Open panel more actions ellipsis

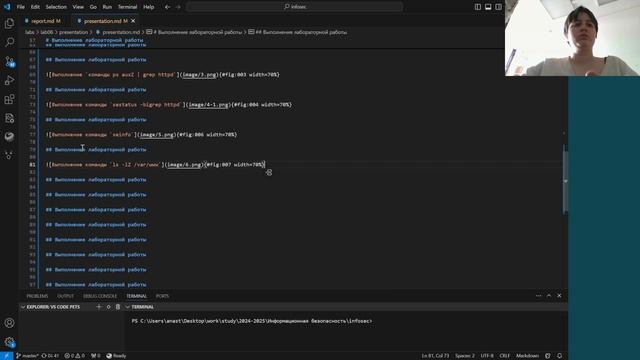click(x=538, y=296)
